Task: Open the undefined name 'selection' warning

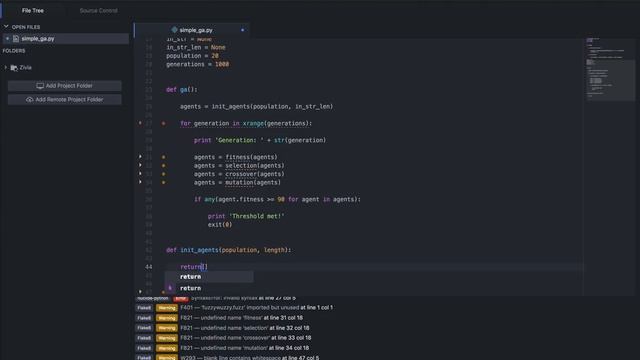Action: pyautogui.click(x=245, y=328)
